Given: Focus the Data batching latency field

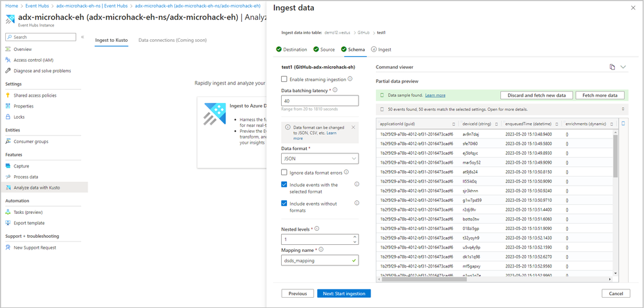Looking at the screenshot, I should tap(320, 101).
